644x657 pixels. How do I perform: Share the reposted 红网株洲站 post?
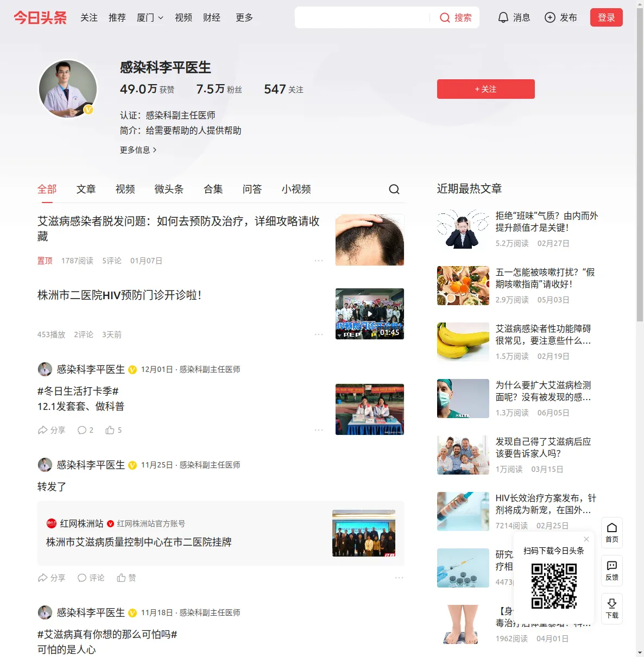pyautogui.click(x=51, y=578)
